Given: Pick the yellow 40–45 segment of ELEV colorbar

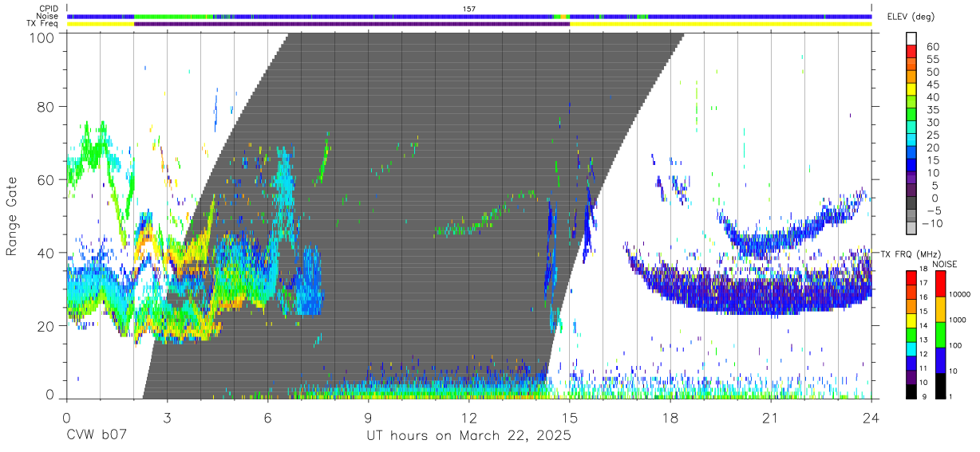Looking at the screenshot, I should 911,88.
